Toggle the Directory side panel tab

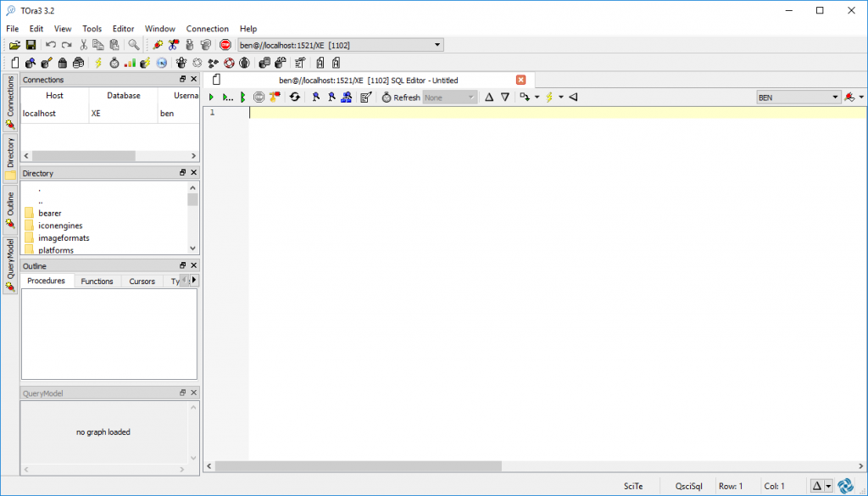click(x=10, y=157)
